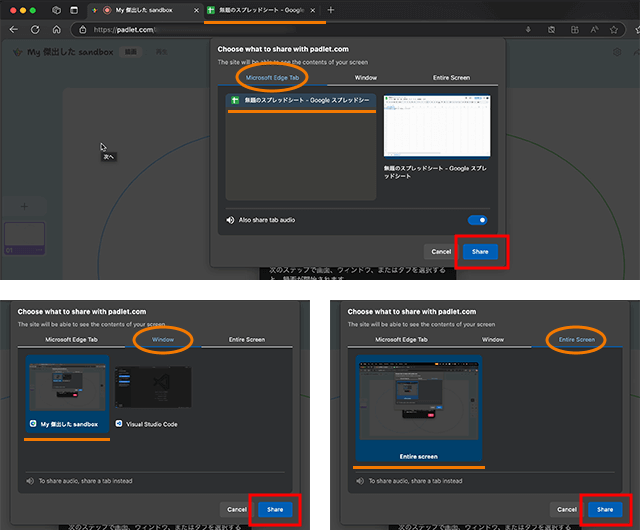The width and height of the screenshot is (640, 530).
Task: Click the Google Sheets icon in tab list
Action: point(235,100)
